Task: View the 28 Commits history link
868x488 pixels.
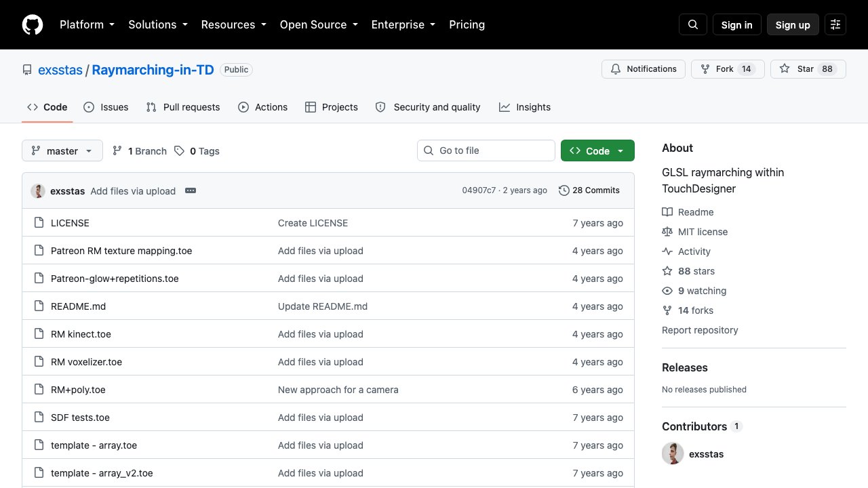Action: (589, 190)
